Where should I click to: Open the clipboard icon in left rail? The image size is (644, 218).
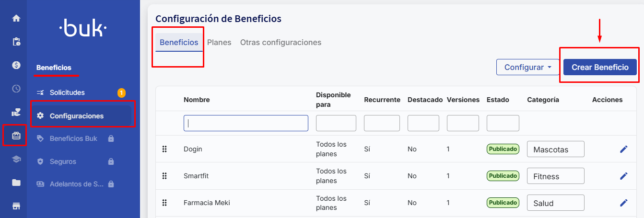pyautogui.click(x=16, y=42)
